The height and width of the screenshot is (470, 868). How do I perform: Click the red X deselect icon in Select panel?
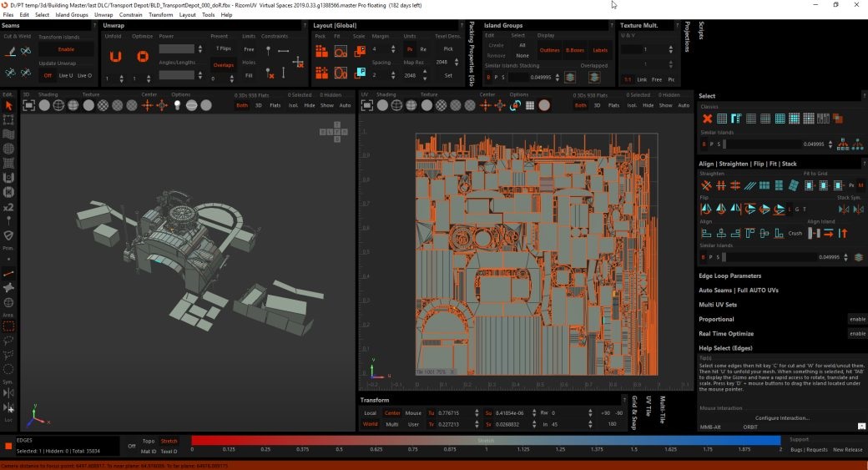(707, 119)
